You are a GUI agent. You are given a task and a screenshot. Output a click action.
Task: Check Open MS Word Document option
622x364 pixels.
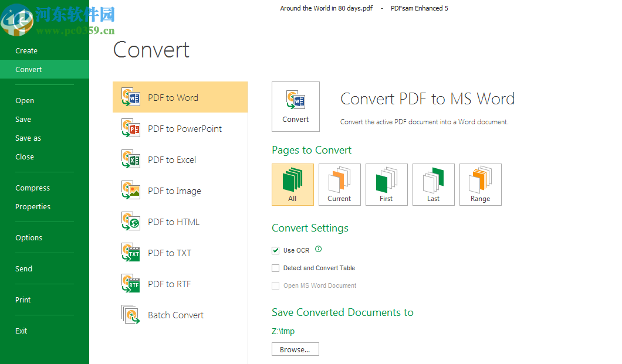tap(275, 285)
